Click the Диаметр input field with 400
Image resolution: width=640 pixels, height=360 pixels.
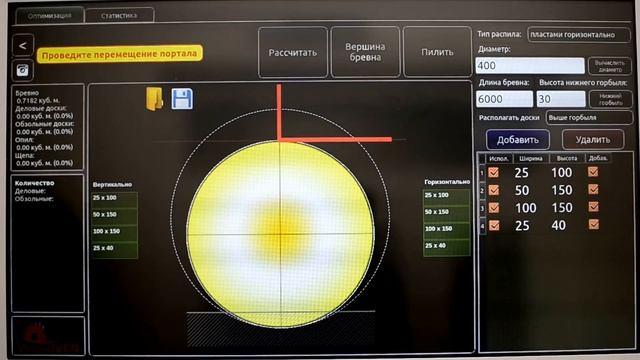(x=530, y=66)
